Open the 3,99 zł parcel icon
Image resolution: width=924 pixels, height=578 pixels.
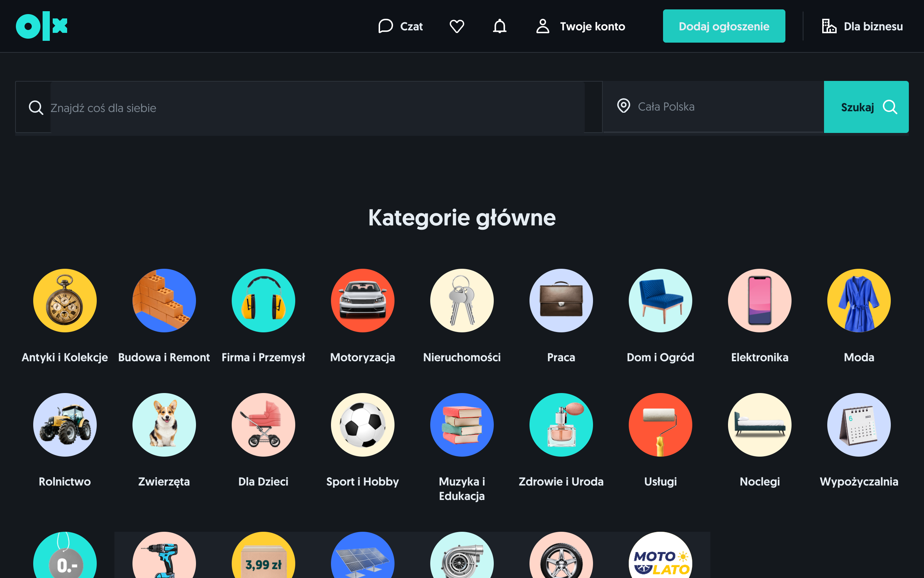click(x=263, y=555)
